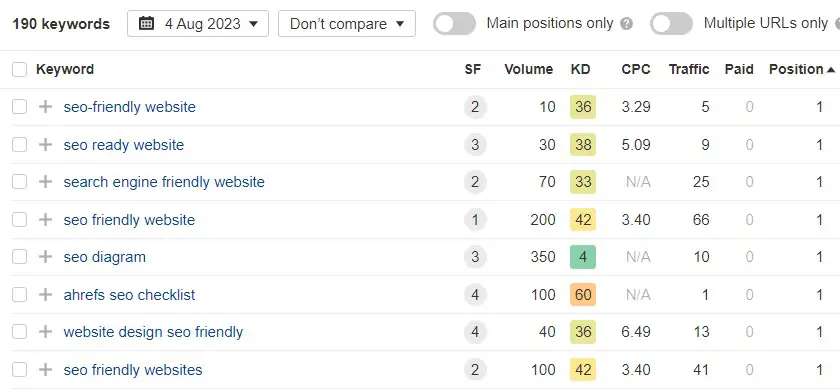This screenshot has height=389, width=840.
Task: Expand the plus icon next to seo diagram
Action: pyautogui.click(x=46, y=257)
